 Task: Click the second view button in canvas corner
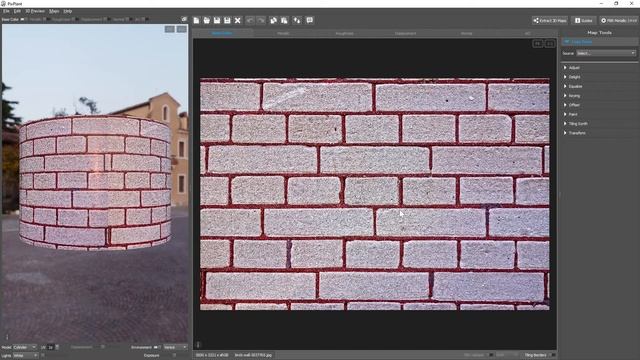click(550, 44)
